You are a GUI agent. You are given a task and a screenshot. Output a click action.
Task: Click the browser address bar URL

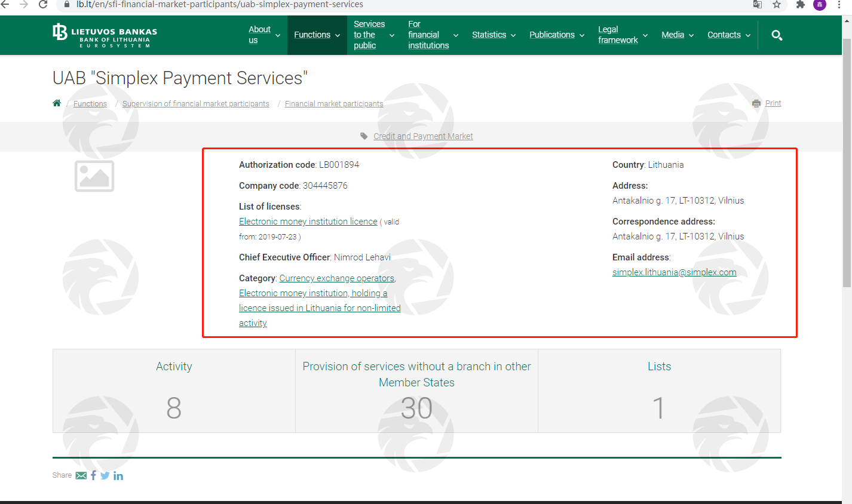(220, 4)
